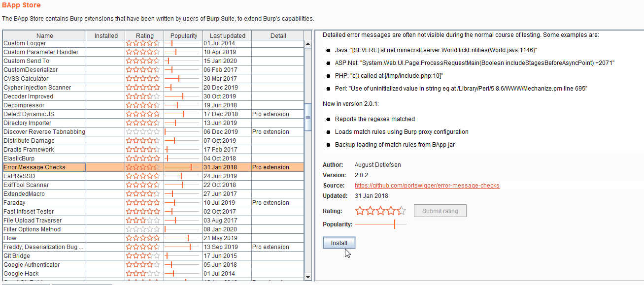The height and width of the screenshot is (285, 644).
Task: Select the Distribute Damage row
Action: pyautogui.click(x=153, y=141)
